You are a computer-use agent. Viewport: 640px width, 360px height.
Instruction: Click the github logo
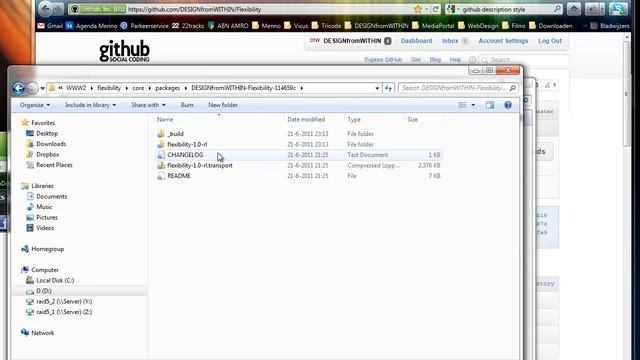(x=124, y=51)
